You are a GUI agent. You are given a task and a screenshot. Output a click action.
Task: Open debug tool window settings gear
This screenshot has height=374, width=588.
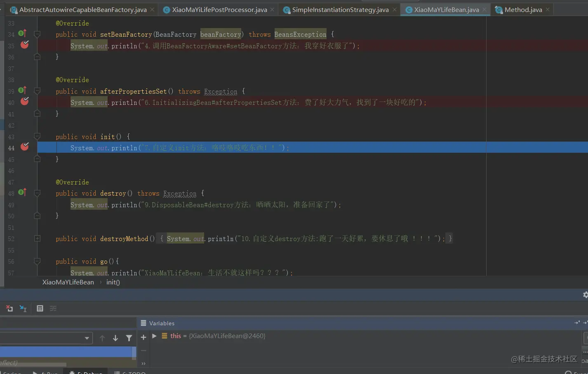tap(585, 295)
